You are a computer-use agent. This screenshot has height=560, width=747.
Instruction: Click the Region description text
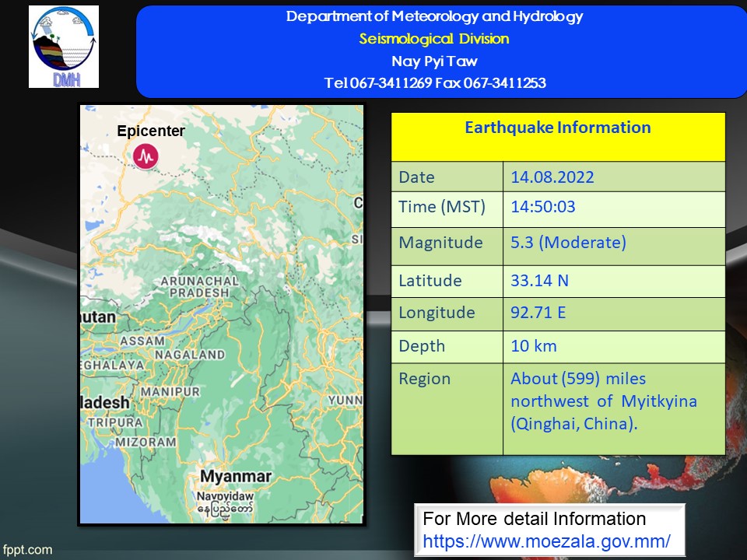click(x=604, y=401)
